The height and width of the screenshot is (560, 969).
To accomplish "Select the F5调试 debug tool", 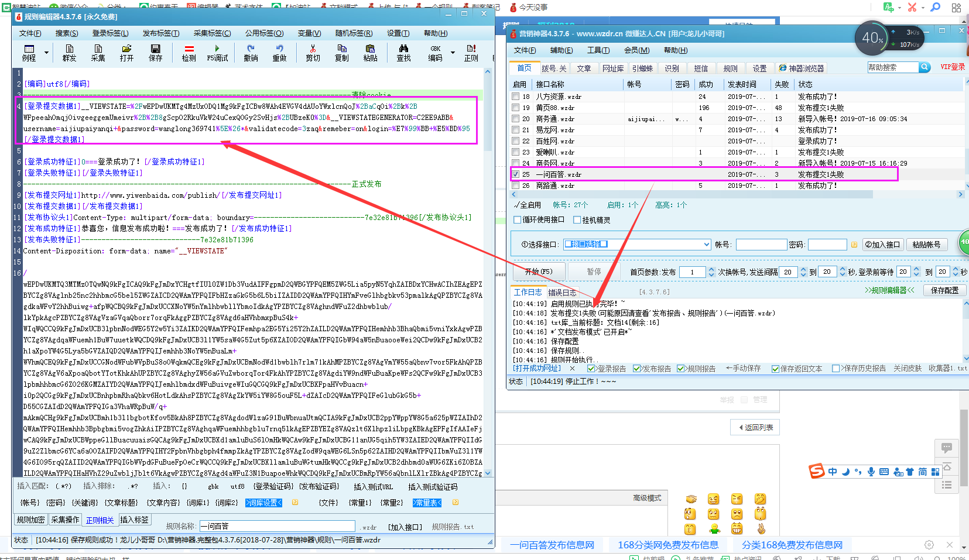I will 217,53.
